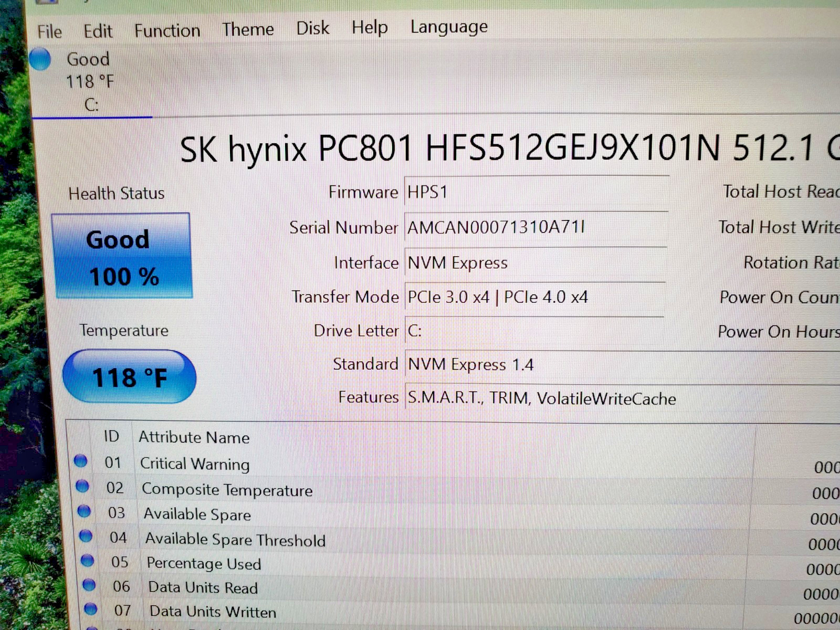Click the Temperature label

point(124,331)
